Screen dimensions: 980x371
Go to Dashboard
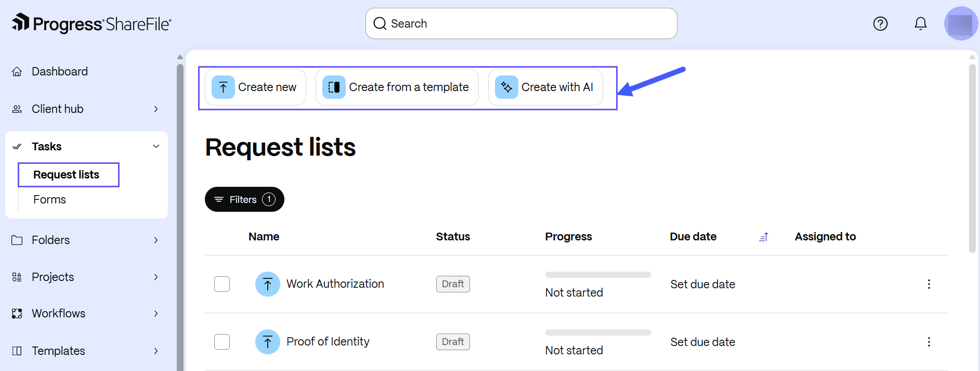coord(60,72)
